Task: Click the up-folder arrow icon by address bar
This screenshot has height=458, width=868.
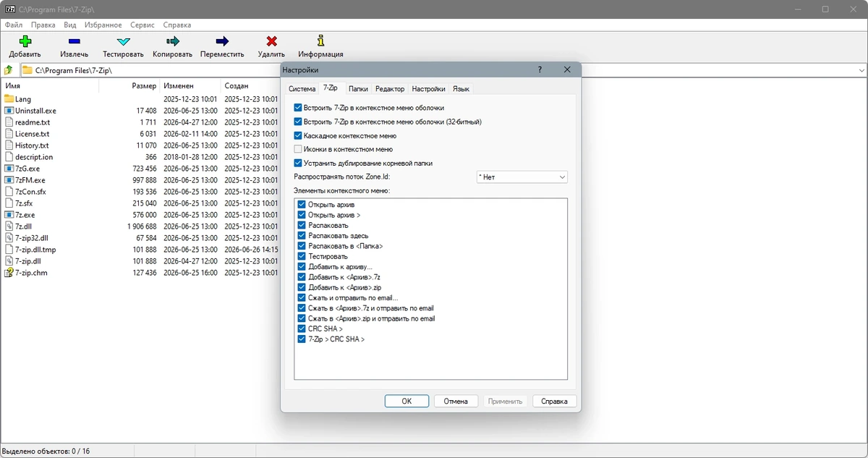Action: (9, 70)
